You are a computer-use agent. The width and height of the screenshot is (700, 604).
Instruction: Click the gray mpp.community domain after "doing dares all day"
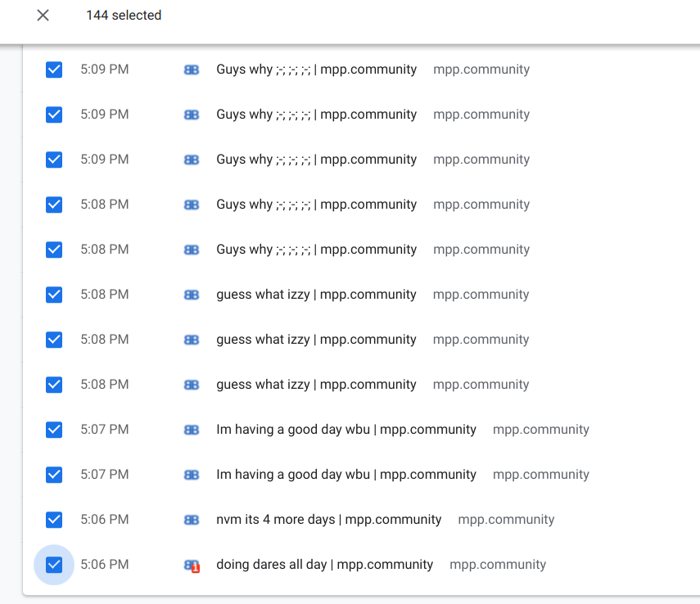coord(498,565)
